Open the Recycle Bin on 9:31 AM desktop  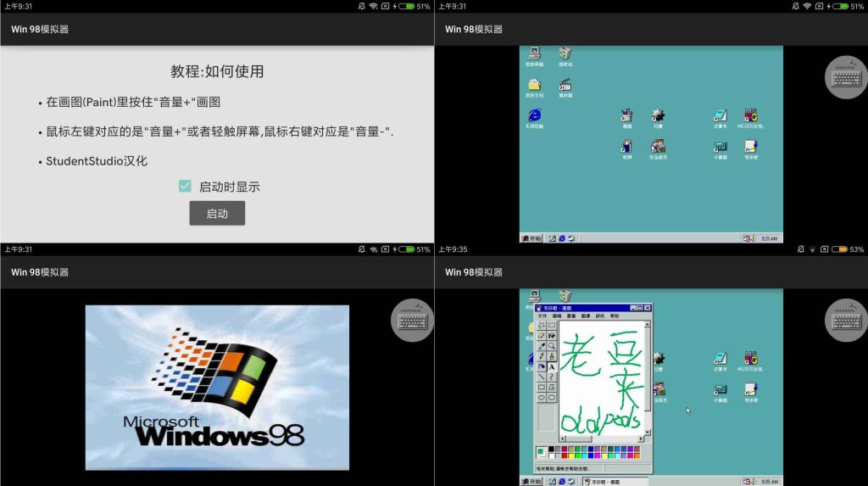click(x=565, y=55)
